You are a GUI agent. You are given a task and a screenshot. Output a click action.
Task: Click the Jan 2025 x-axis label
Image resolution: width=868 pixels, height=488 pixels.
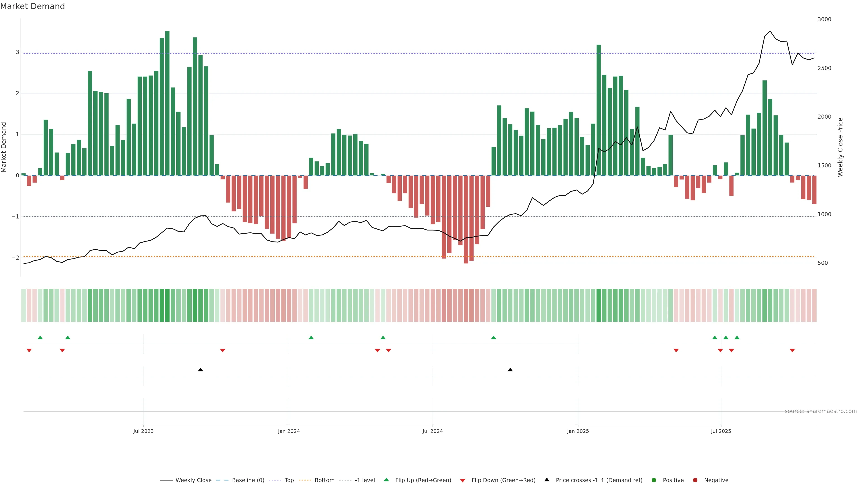pos(578,431)
